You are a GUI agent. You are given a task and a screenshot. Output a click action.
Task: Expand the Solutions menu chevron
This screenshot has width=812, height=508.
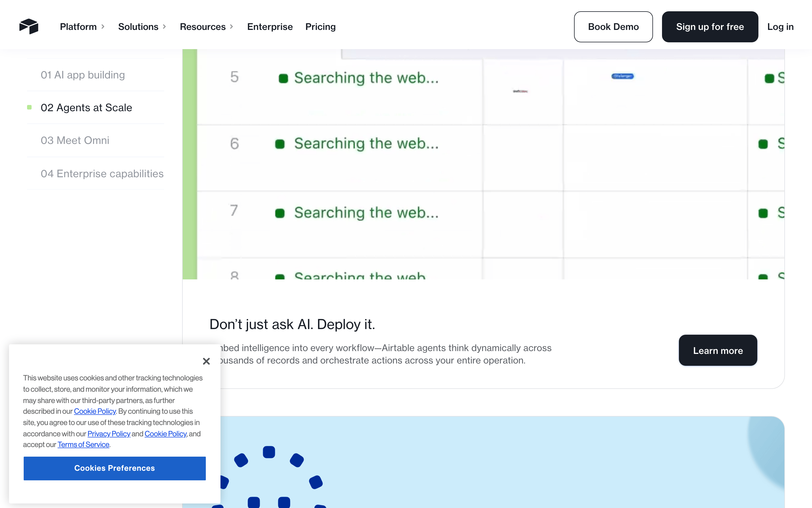(x=164, y=27)
